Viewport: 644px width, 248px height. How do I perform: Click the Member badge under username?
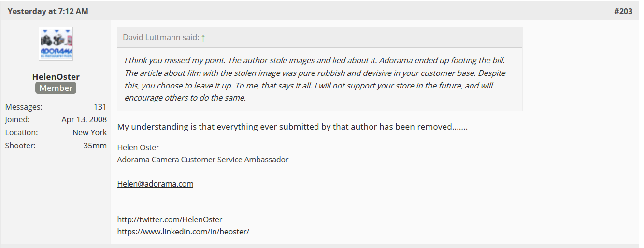(56, 88)
